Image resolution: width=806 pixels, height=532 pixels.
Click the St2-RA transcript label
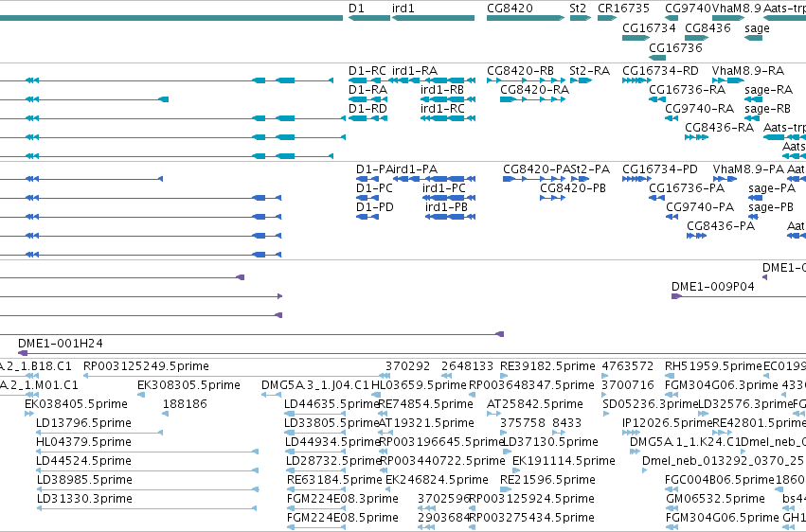point(590,71)
